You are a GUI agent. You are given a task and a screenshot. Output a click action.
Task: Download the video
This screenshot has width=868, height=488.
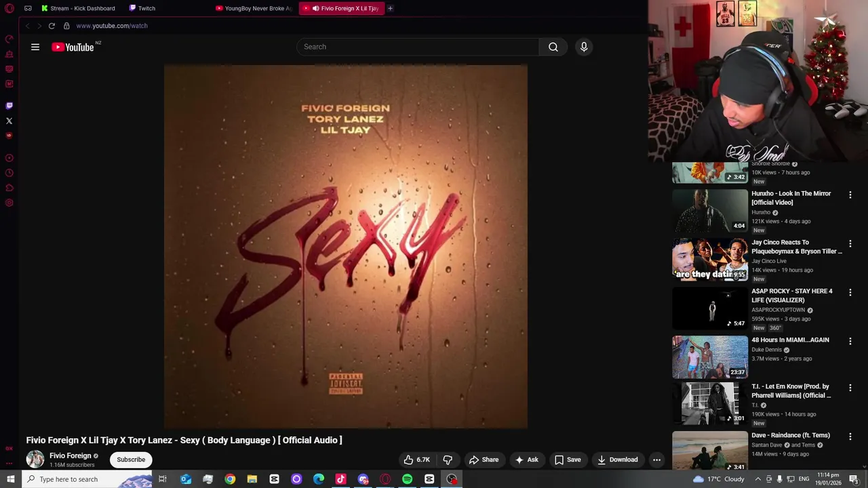[617, 460]
